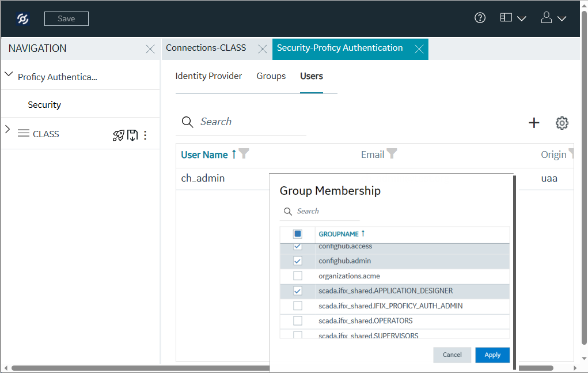Click the users search magnifier icon
Screen dimensions: 588x373
(187, 122)
